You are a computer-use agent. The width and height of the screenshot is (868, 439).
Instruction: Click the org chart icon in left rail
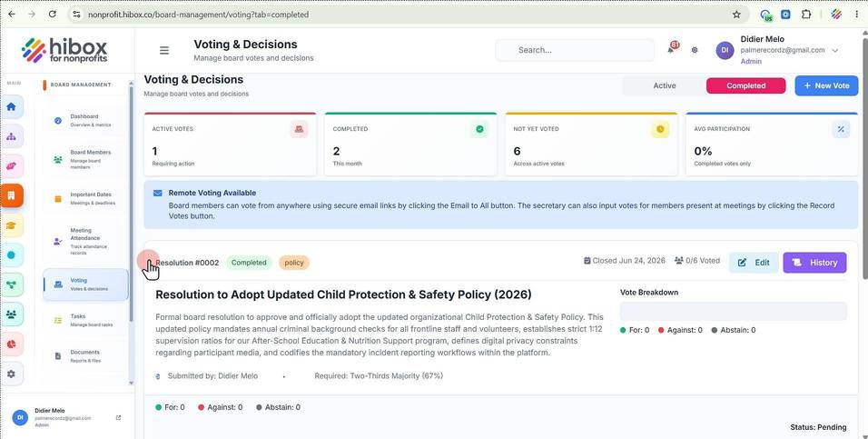[x=11, y=136]
